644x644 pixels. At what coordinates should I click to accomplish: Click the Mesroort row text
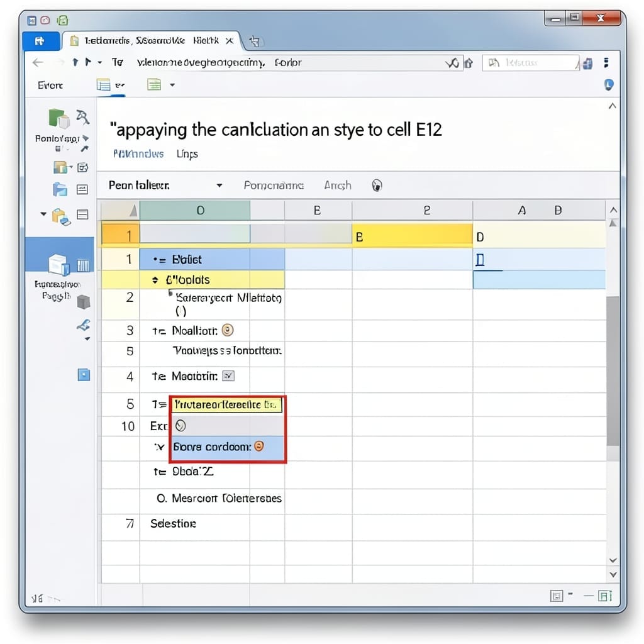click(x=226, y=498)
